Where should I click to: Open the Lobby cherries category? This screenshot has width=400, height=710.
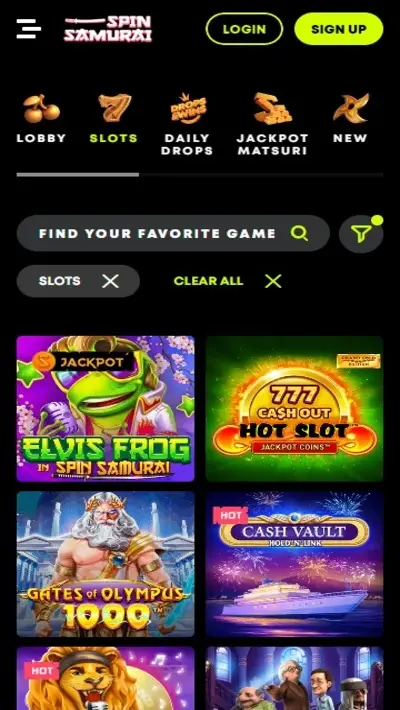tap(41, 109)
